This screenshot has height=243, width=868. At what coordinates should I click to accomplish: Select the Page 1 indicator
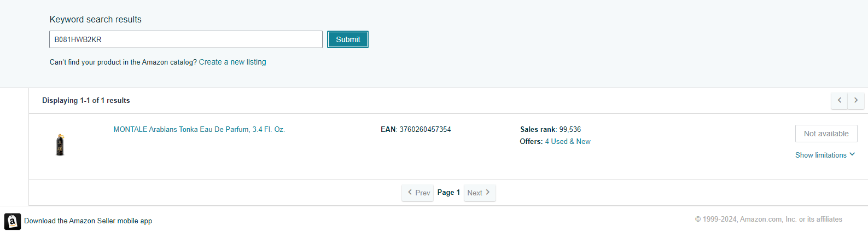point(448,193)
